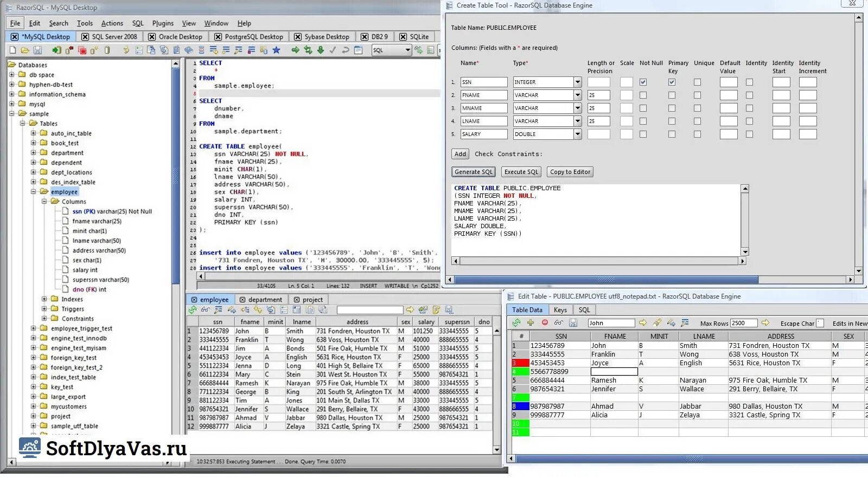The height and width of the screenshot is (478, 868).
Task: Click vertical scrollbar thumb of the database tree
Action: point(176,176)
